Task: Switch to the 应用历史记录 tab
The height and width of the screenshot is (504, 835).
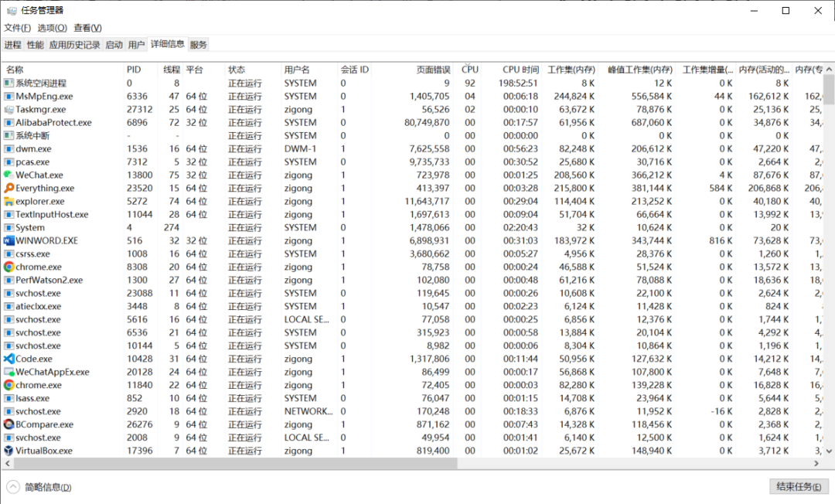Action: 74,46
